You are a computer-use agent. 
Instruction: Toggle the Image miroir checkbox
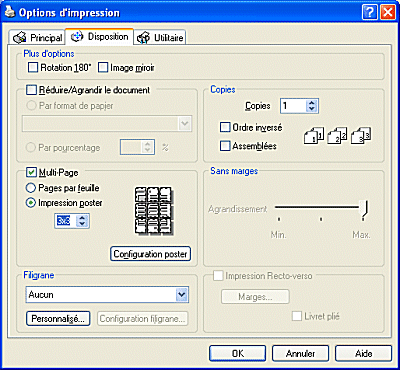103,68
